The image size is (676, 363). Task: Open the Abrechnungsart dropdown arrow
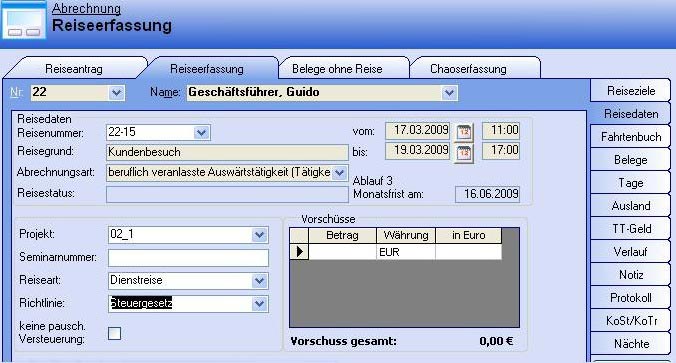(x=340, y=173)
